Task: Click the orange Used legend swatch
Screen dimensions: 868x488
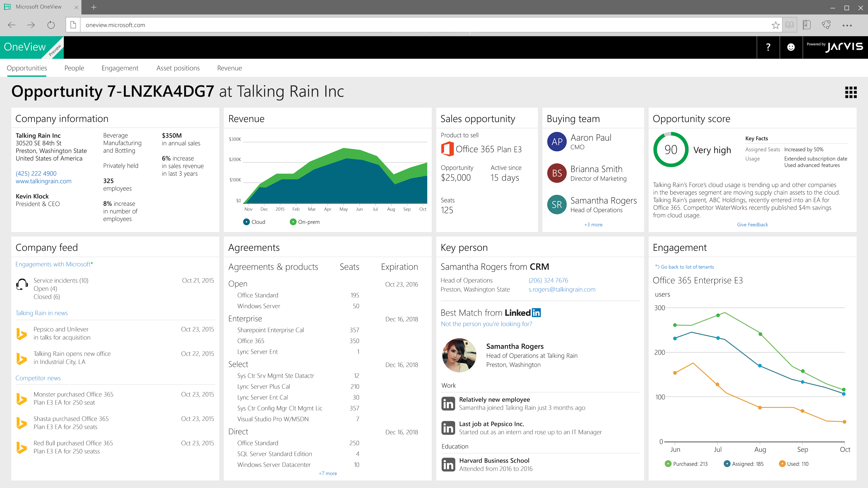Action: pyautogui.click(x=782, y=464)
